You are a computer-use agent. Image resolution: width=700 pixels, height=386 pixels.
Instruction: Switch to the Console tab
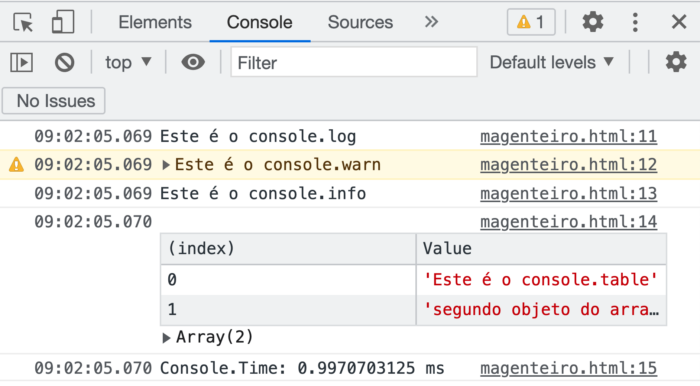[259, 22]
